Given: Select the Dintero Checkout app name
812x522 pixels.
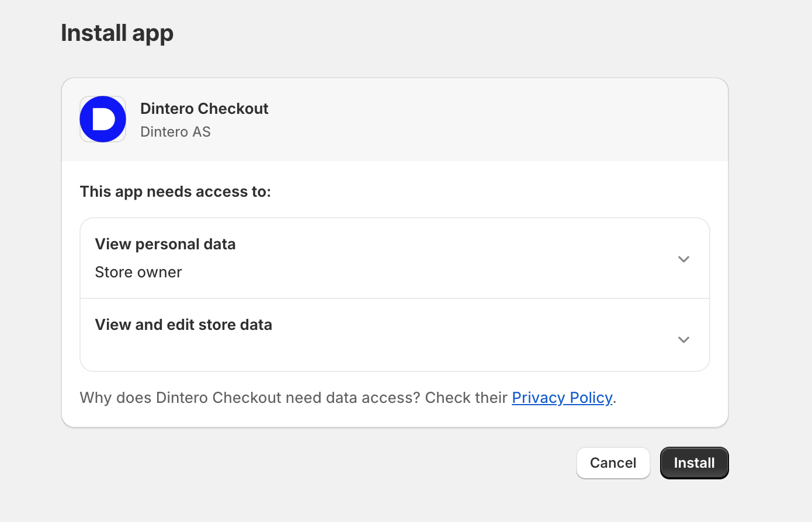Looking at the screenshot, I should (204, 109).
